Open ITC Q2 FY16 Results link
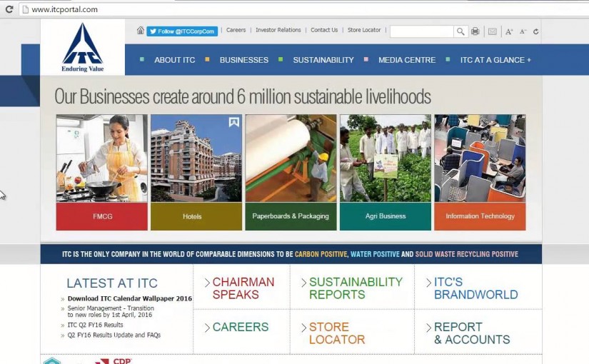 click(x=96, y=325)
